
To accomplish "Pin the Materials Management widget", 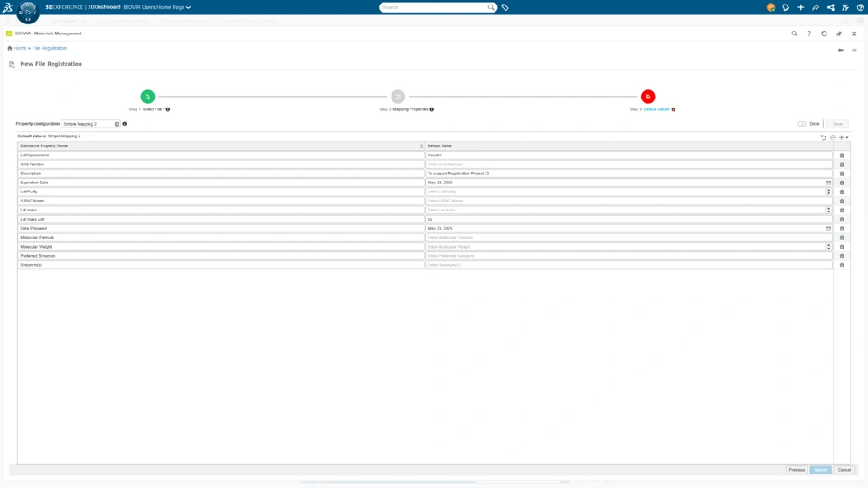I will coord(839,33).
